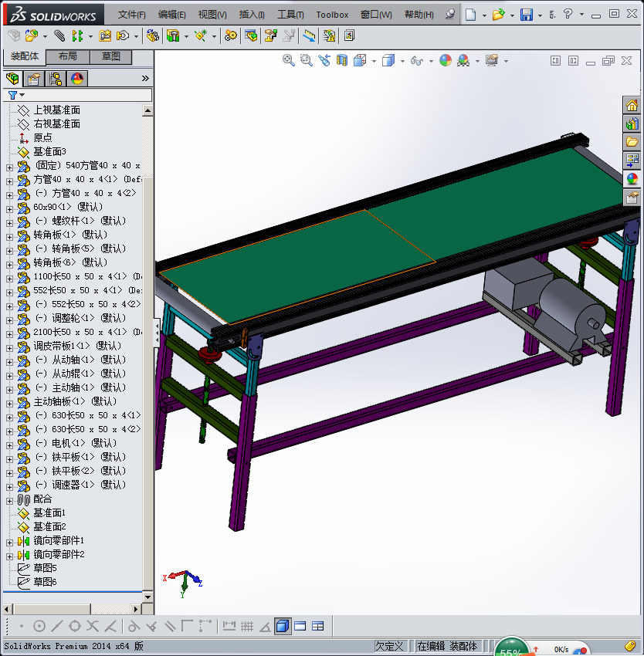Click the SolidWorks Resources home icon
Viewport: 644px width, 656px height.
pos(632,105)
